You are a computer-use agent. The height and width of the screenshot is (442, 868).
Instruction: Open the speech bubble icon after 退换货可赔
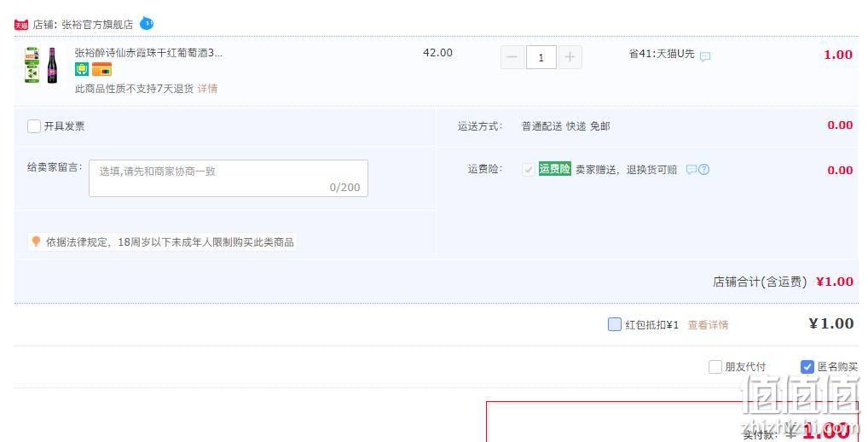pos(692,170)
